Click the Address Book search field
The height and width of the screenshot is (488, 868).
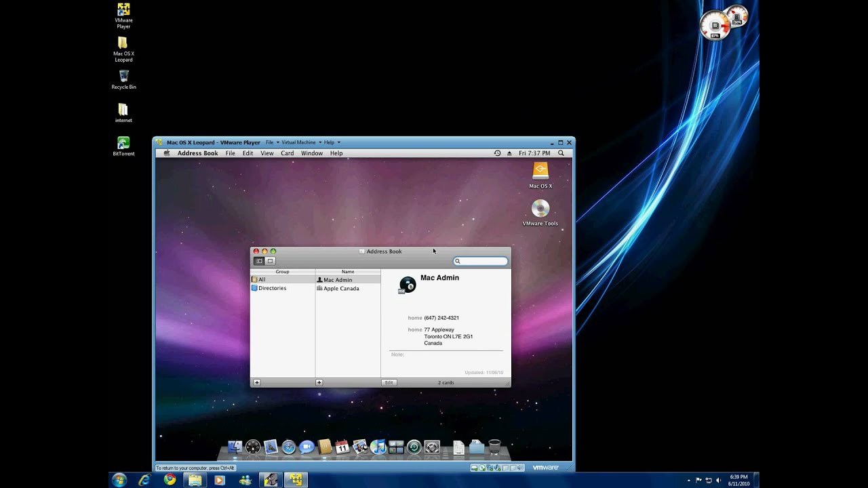[481, 261]
